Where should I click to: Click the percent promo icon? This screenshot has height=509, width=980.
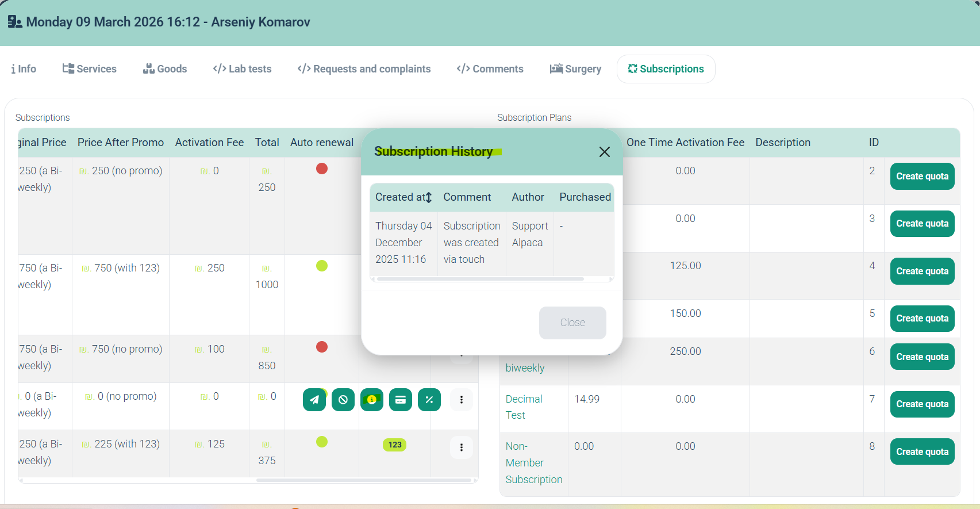429,400
